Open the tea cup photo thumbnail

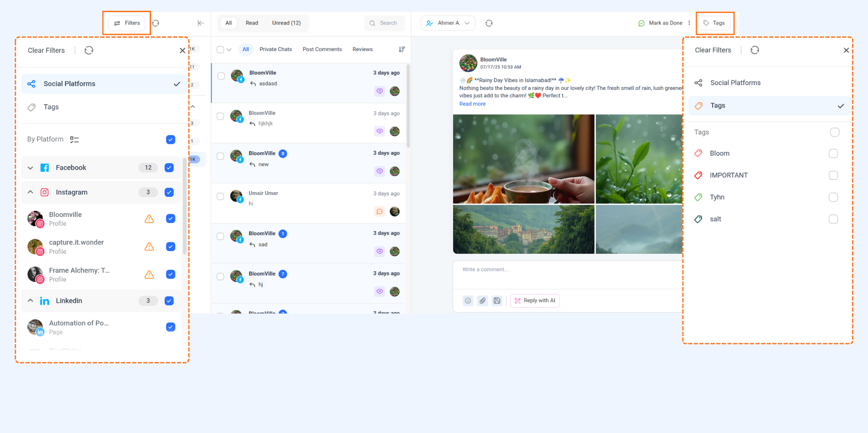point(524,159)
